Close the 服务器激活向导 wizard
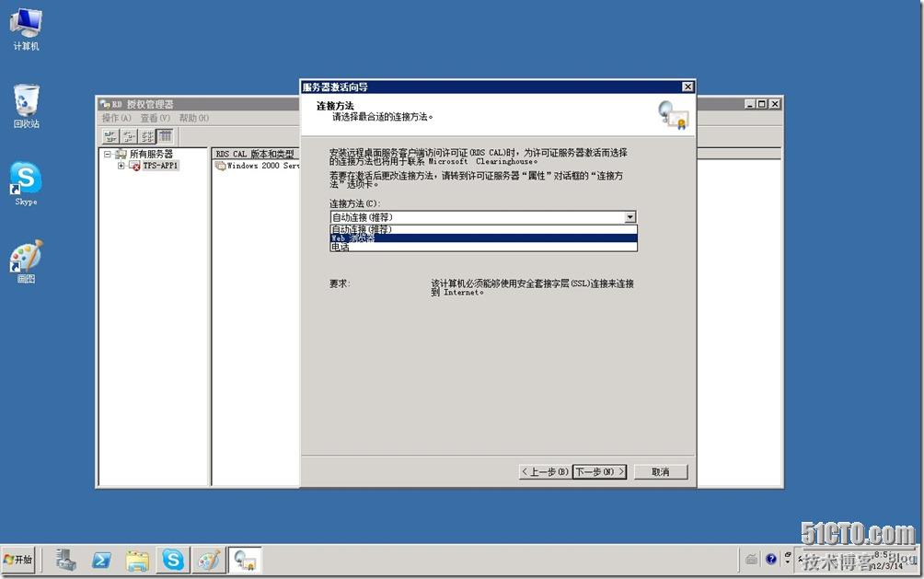924x579 pixels. pos(687,87)
